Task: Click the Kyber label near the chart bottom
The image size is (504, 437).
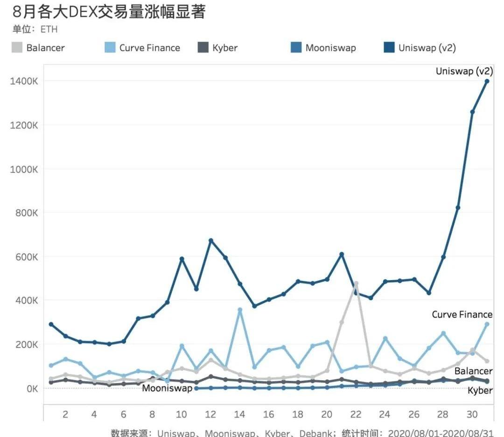Action: coord(480,390)
